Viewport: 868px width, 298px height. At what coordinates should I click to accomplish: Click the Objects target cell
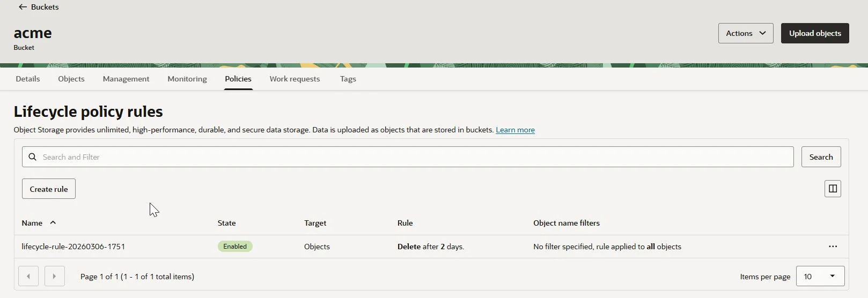pyautogui.click(x=317, y=247)
